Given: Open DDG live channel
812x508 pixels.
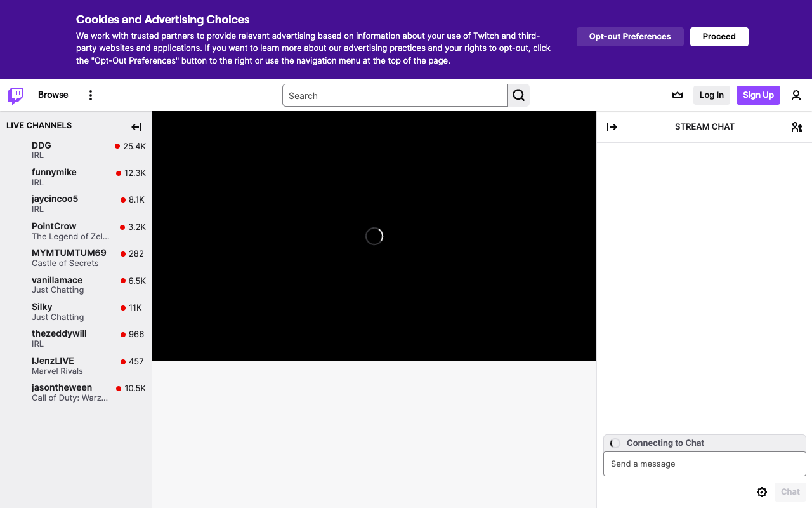Looking at the screenshot, I should (76, 150).
